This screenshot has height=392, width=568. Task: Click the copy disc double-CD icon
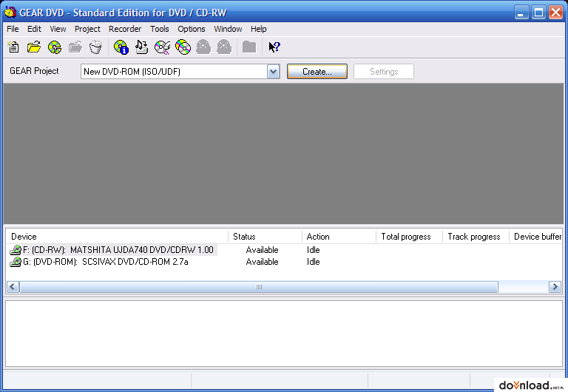[183, 47]
